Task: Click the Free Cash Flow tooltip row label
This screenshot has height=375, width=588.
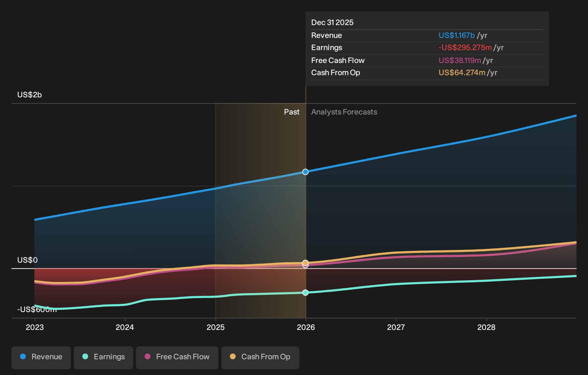Action: 338,60
